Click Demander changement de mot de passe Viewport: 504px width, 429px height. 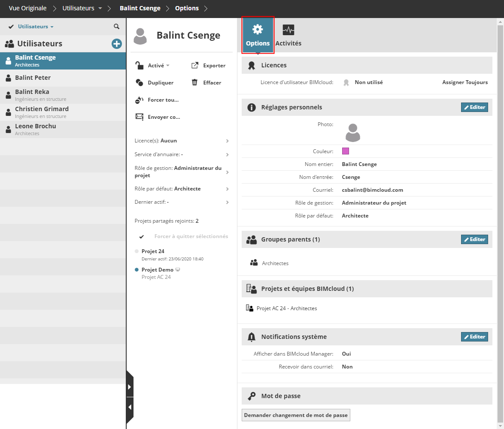[296, 415]
